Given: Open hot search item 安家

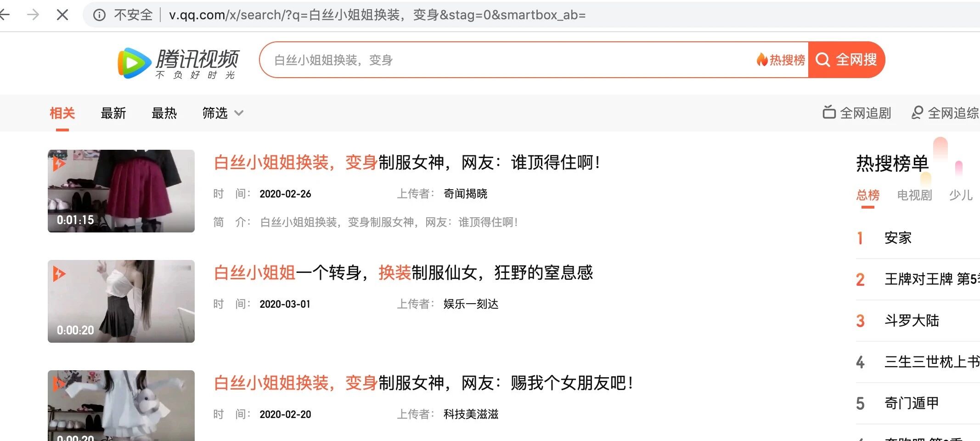Looking at the screenshot, I should tap(898, 238).
